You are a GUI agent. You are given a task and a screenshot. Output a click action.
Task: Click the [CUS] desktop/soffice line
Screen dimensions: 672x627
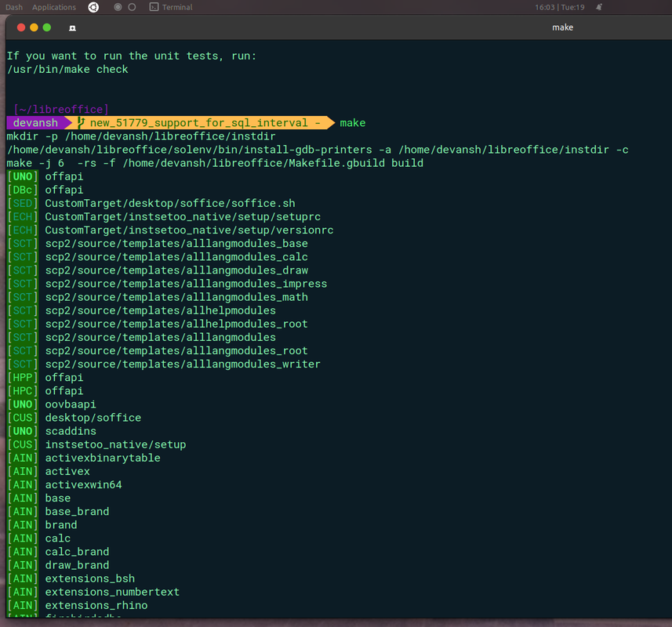click(x=74, y=418)
